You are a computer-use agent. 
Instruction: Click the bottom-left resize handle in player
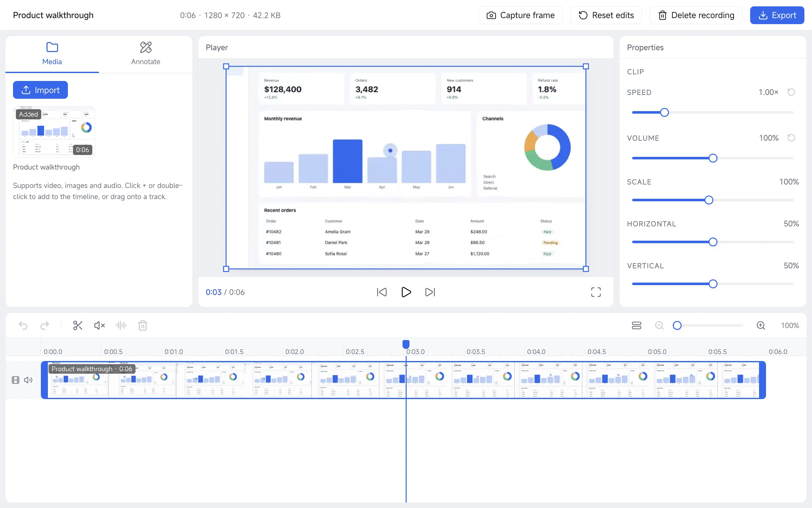point(226,269)
